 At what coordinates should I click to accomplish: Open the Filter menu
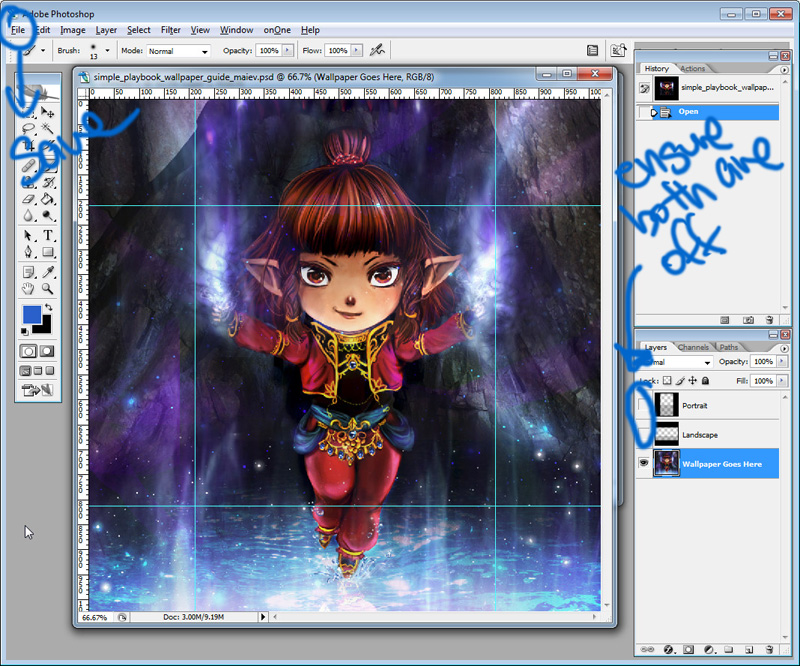170,30
